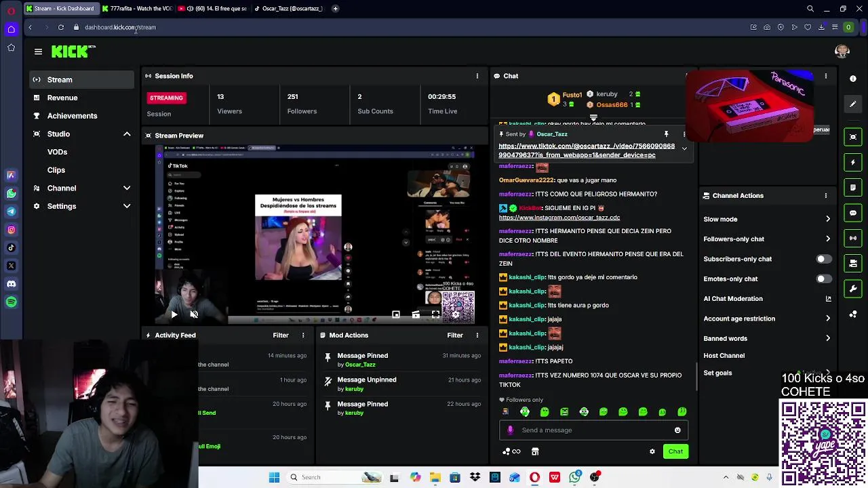Open Mod Actions Filter
This screenshot has height=488, width=868.
455,335
